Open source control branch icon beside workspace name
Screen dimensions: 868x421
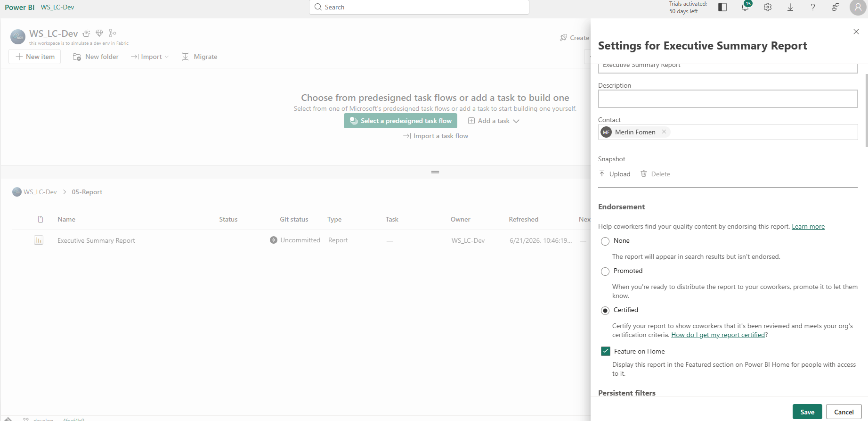112,33
